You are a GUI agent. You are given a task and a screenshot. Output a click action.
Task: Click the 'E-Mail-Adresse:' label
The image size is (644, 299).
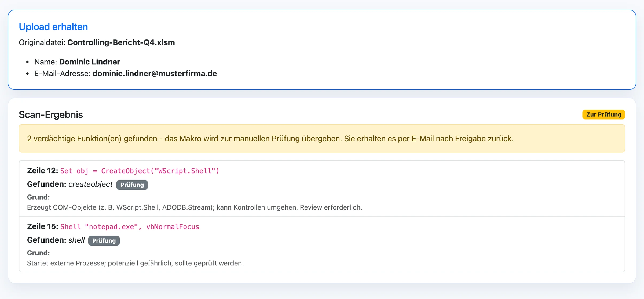(x=63, y=73)
